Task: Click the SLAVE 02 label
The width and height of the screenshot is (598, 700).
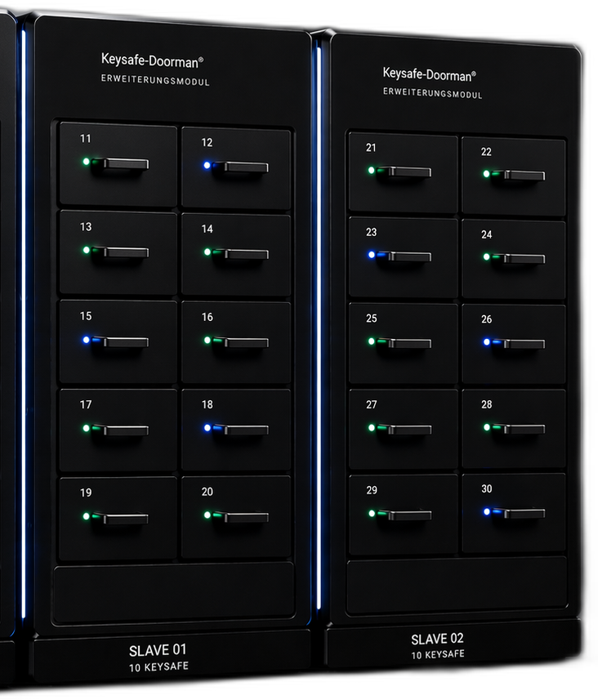Action: 437,640
